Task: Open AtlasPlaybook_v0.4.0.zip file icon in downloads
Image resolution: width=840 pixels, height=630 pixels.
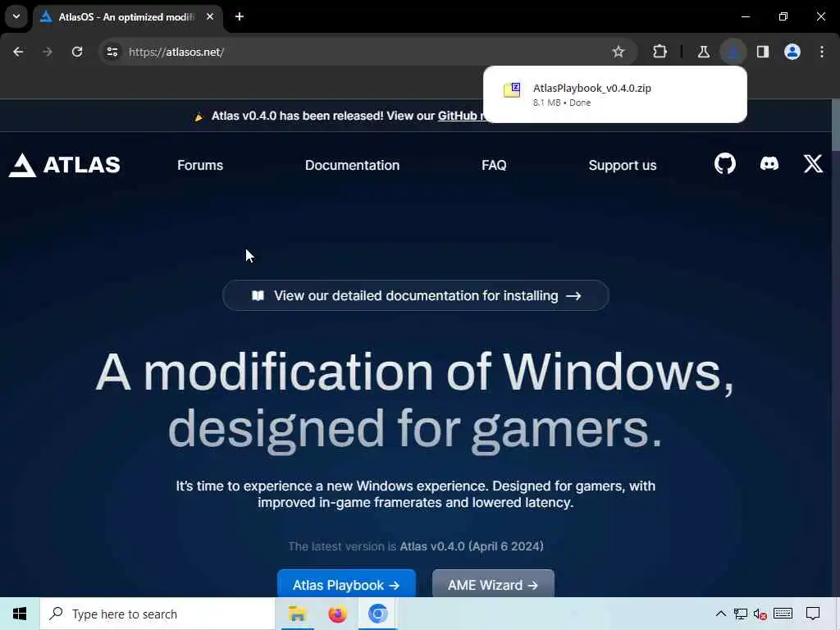Action: coord(512,89)
